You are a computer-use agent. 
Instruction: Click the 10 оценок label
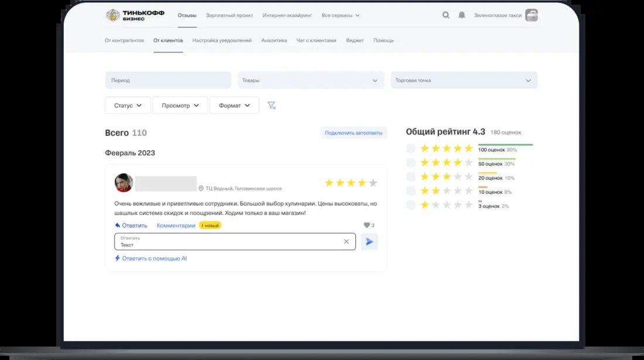point(491,192)
